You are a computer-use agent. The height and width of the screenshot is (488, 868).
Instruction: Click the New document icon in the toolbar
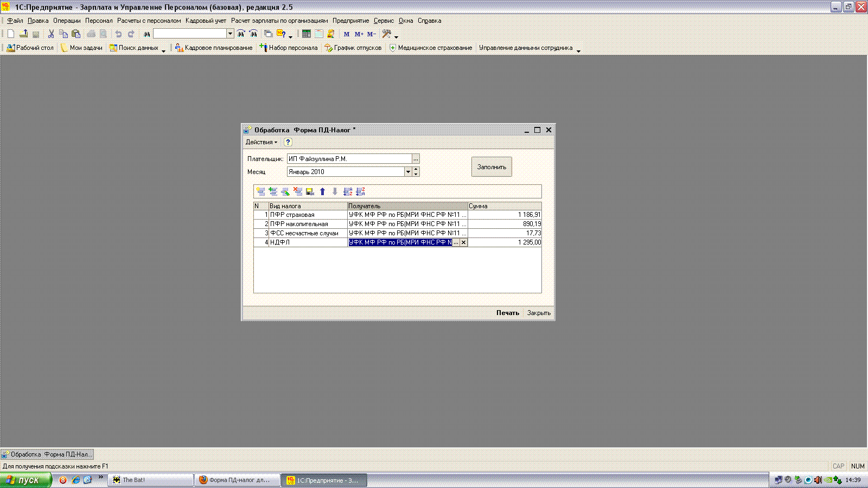pyautogui.click(x=11, y=34)
